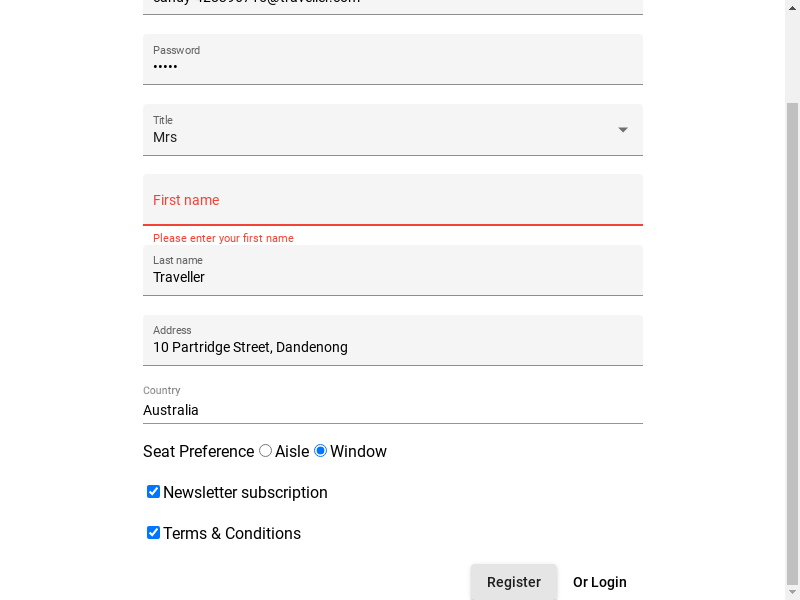Click the scrollbar down arrow
Screen dimensions: 800x600
792,594
